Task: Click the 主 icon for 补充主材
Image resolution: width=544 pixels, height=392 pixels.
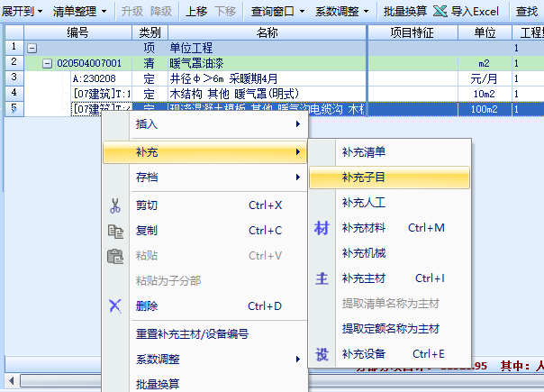Action: [x=322, y=278]
